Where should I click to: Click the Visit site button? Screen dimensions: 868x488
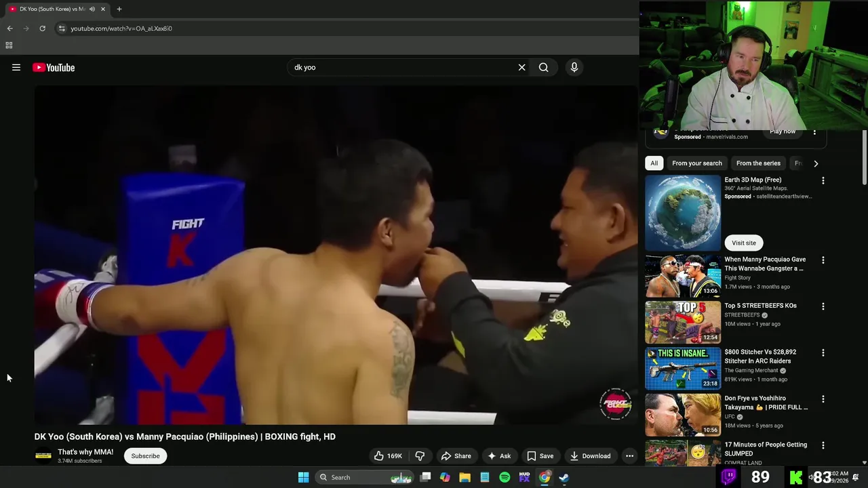coord(744,243)
